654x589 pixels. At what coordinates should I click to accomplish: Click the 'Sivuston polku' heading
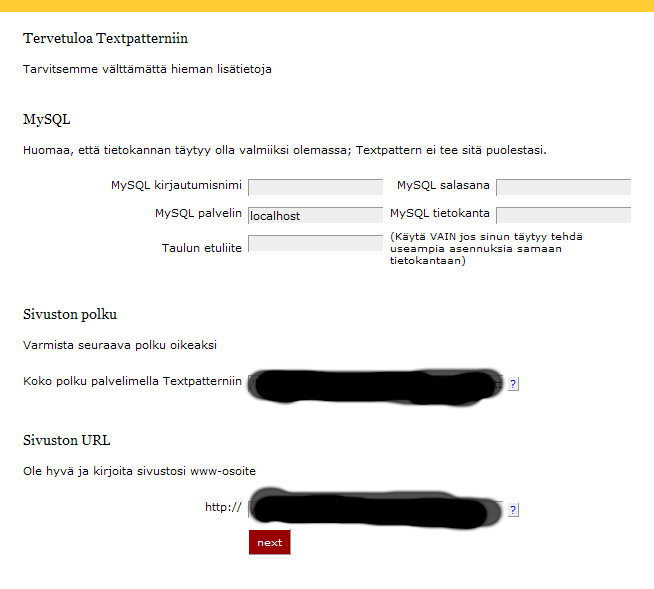point(70,314)
